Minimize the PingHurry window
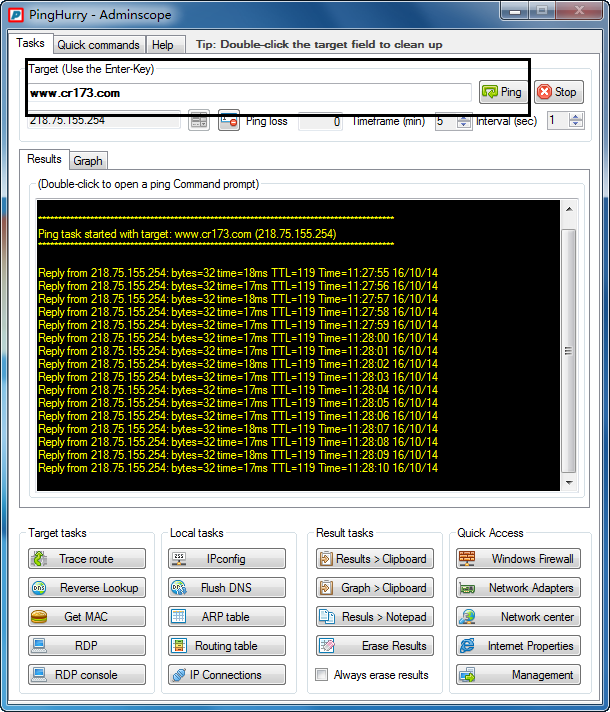This screenshot has width=610, height=712. [515, 11]
